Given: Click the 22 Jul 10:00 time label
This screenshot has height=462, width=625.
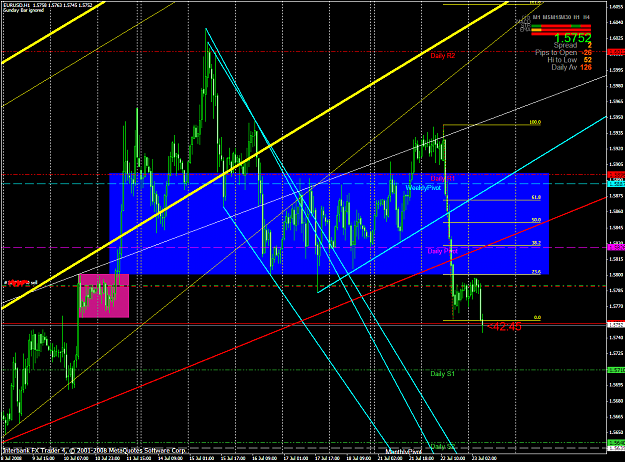Looking at the screenshot, I should click(x=452, y=458).
